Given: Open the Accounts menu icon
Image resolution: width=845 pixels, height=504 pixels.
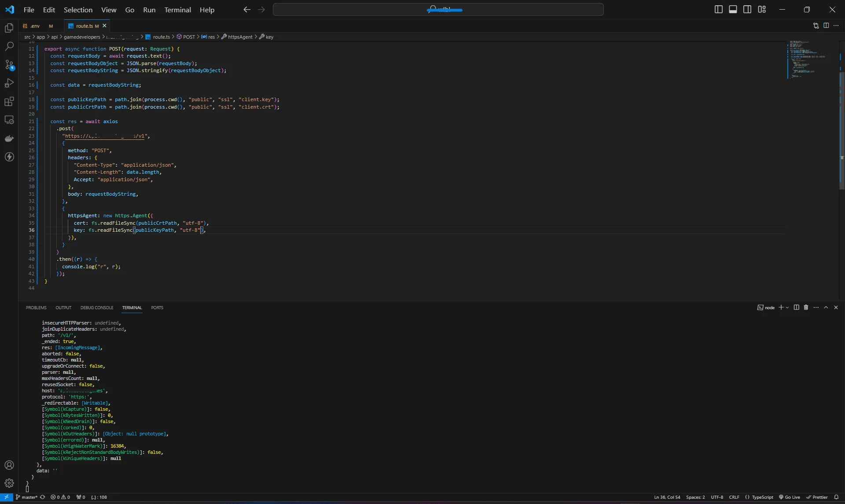Looking at the screenshot, I should click(x=9, y=465).
